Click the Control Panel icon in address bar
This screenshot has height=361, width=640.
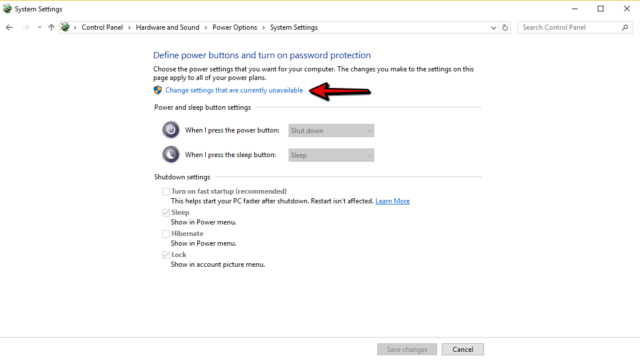click(65, 27)
